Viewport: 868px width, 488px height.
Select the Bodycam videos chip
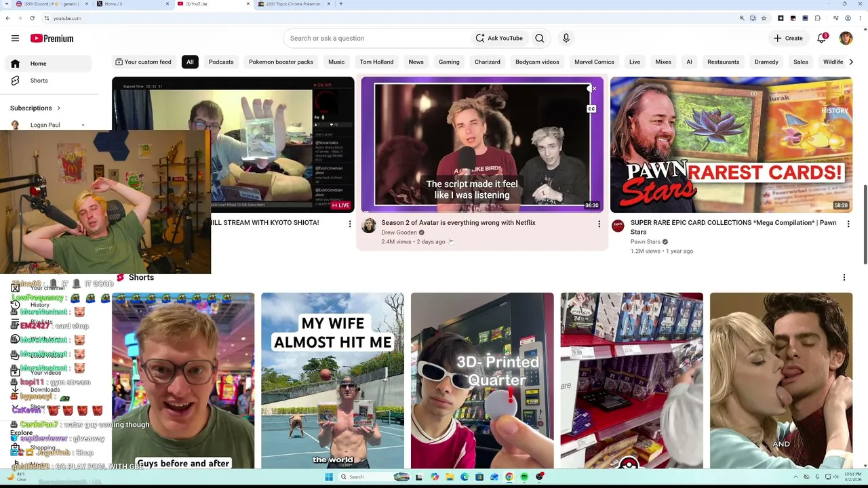click(x=537, y=62)
